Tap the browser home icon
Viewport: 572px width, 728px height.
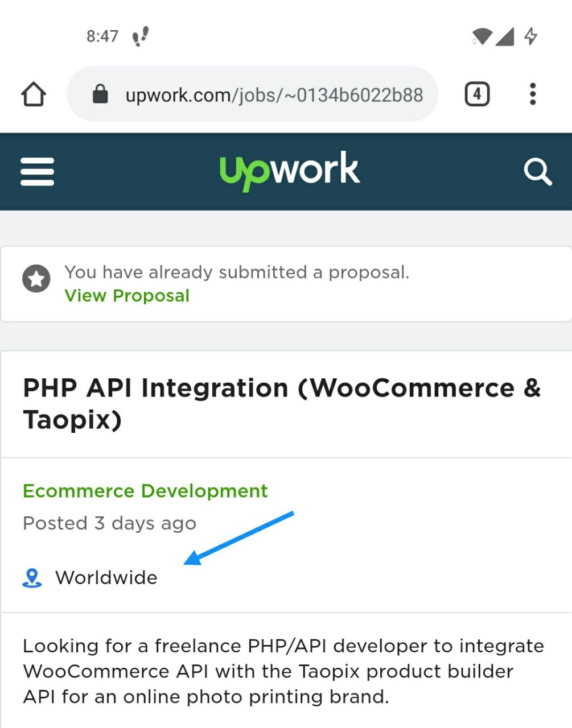pos(34,94)
